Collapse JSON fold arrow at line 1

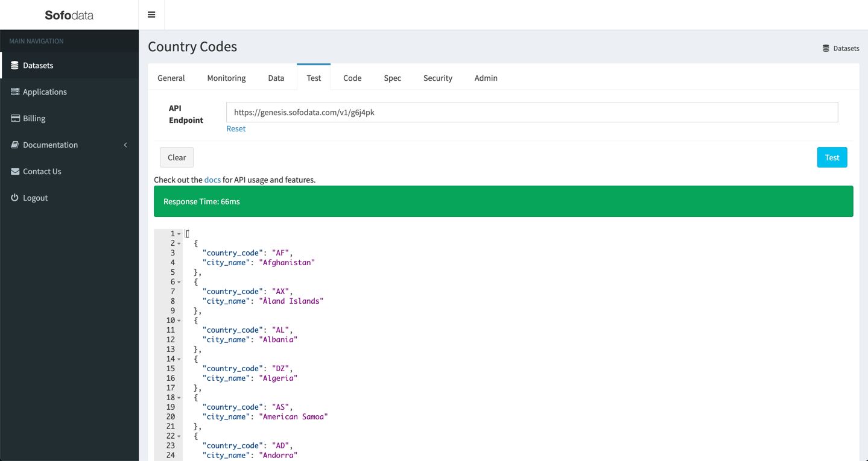[179, 234]
